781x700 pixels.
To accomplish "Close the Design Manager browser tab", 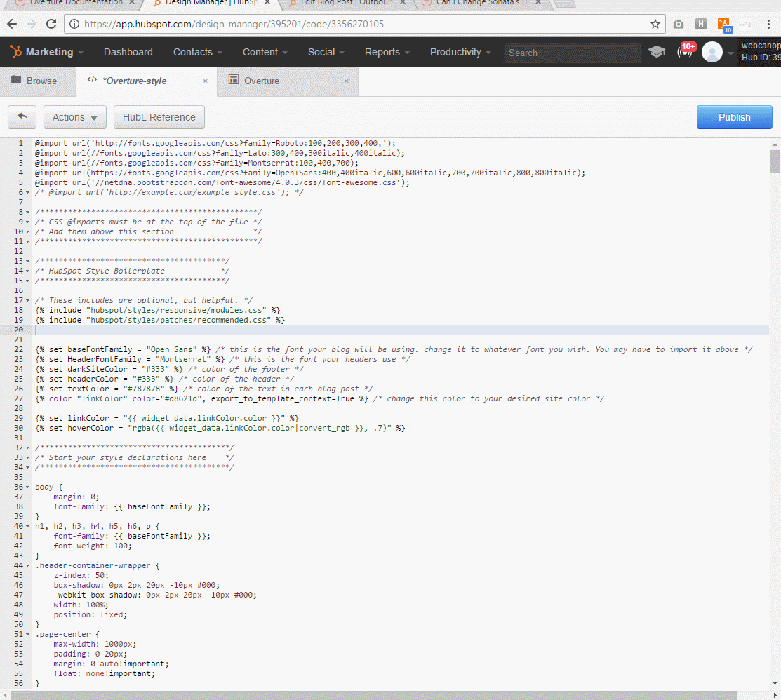I will tap(267, 3).
